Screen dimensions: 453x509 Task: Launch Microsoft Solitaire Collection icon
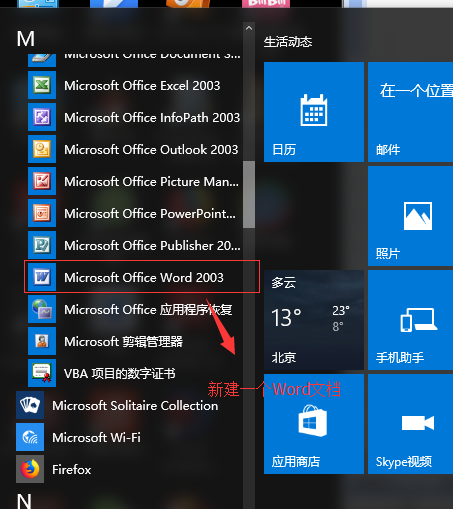(30, 405)
